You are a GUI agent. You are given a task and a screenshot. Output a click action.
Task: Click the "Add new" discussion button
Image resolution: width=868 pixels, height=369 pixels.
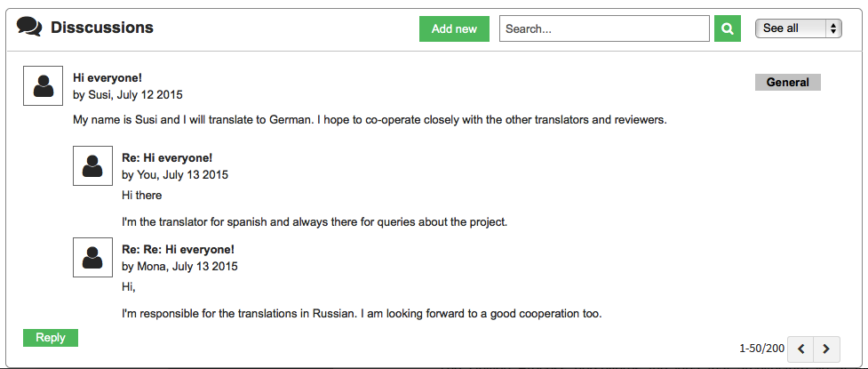[x=455, y=28]
